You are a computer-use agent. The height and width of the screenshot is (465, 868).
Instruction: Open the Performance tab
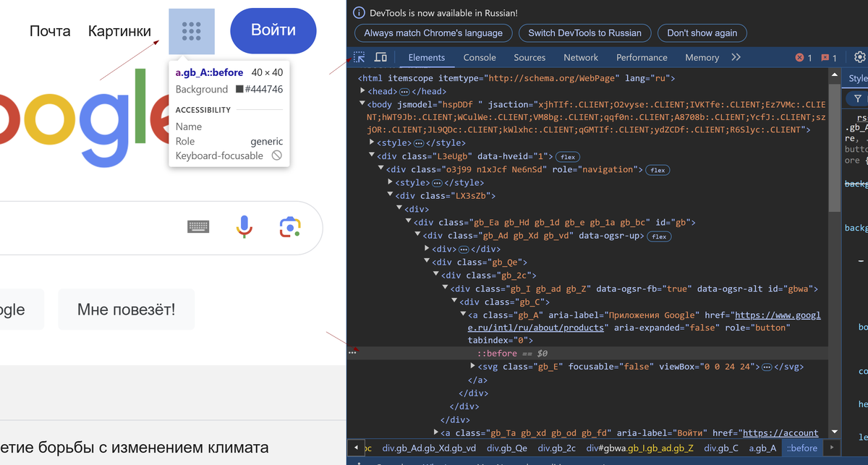pos(642,57)
